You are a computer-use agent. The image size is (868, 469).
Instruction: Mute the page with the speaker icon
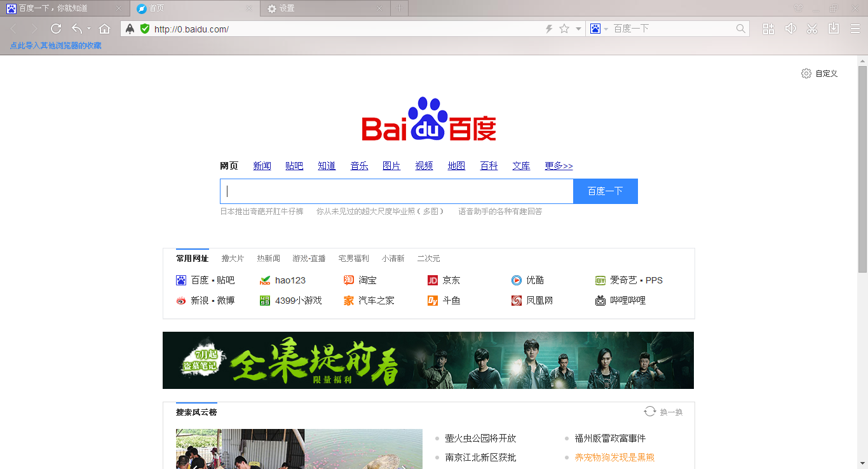pos(790,29)
